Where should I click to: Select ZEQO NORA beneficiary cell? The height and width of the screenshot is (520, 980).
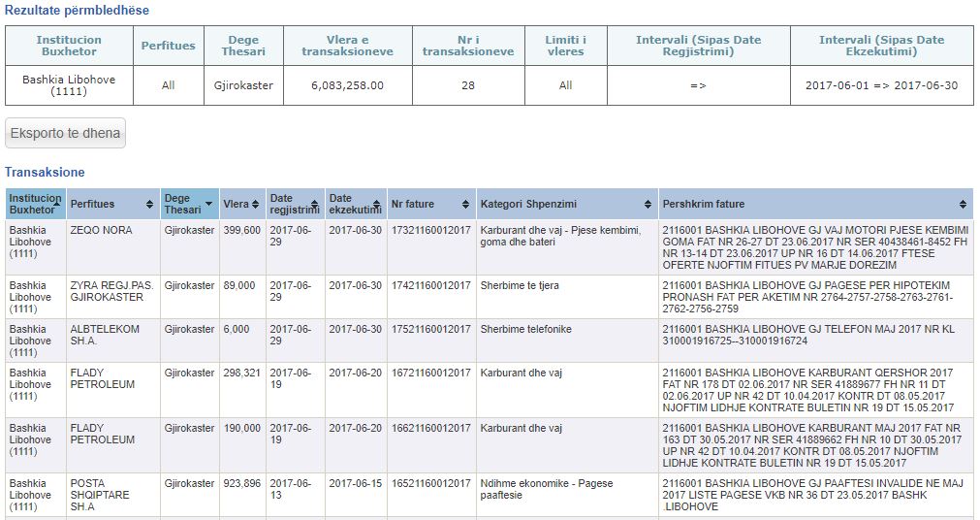click(x=113, y=247)
